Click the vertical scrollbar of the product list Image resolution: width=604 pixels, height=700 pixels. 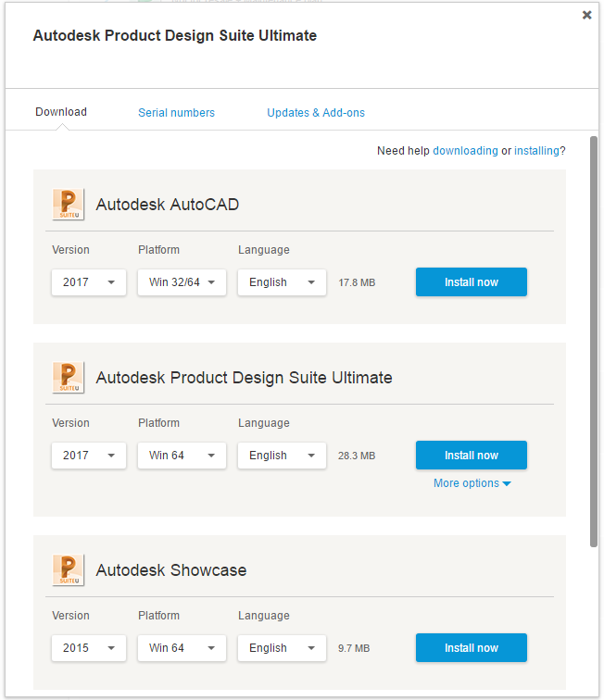pos(594,343)
